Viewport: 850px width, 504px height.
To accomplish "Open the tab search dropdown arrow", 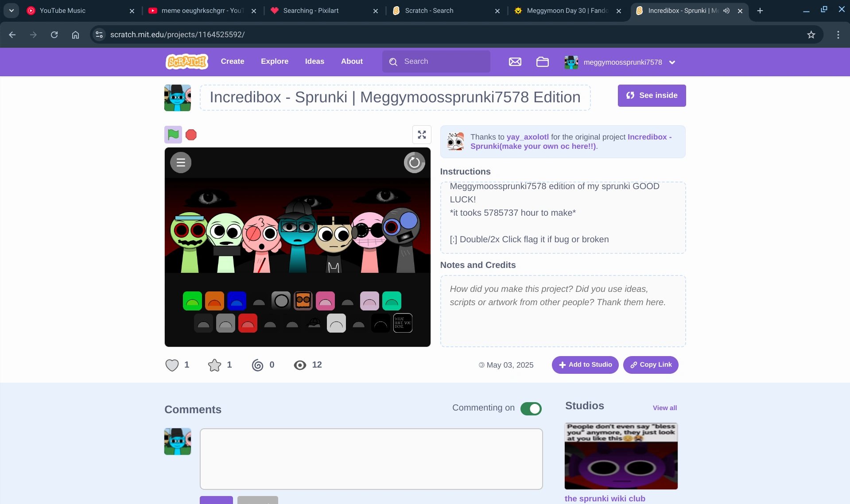I will (x=11, y=11).
